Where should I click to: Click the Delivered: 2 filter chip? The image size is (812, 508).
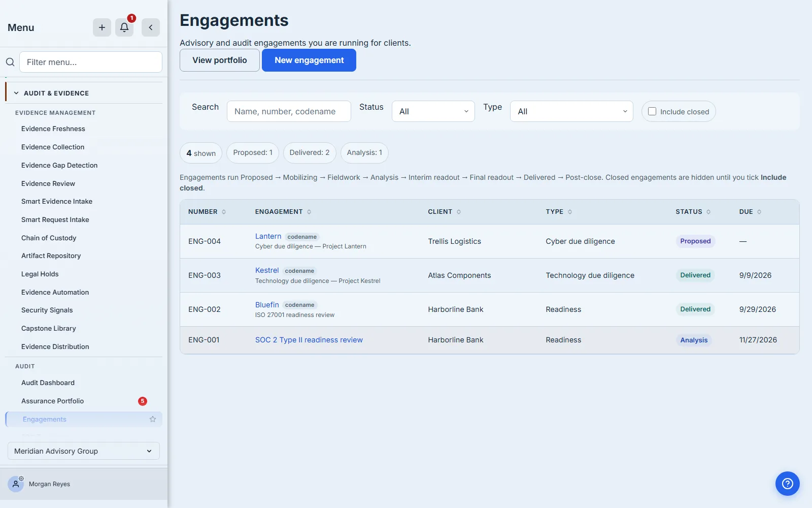coord(310,153)
